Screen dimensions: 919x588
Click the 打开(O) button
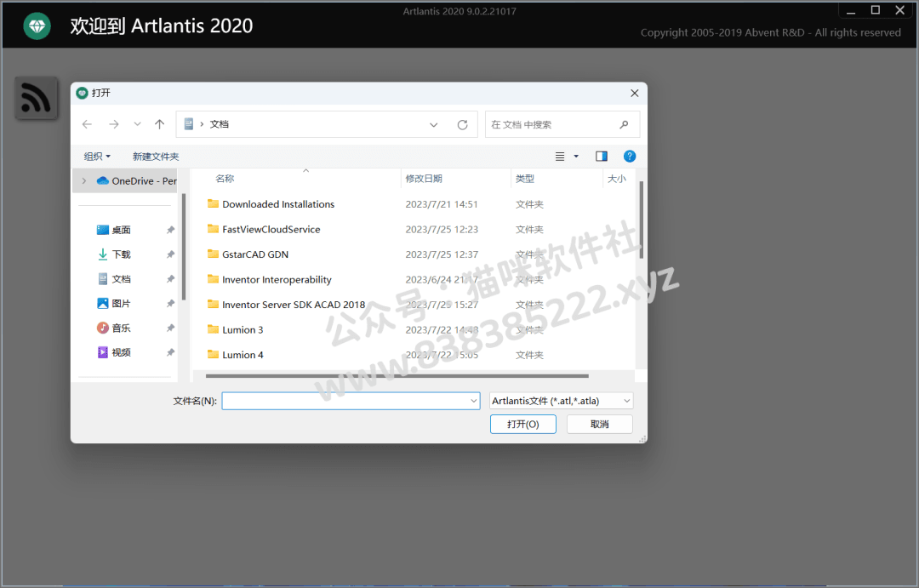pyautogui.click(x=522, y=424)
